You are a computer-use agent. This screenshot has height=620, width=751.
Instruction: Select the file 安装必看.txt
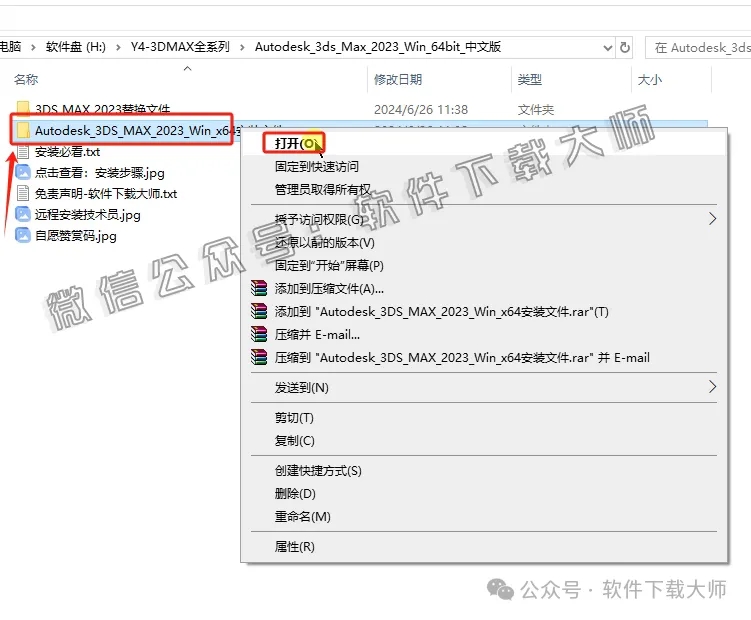pyautogui.click(x=67, y=152)
